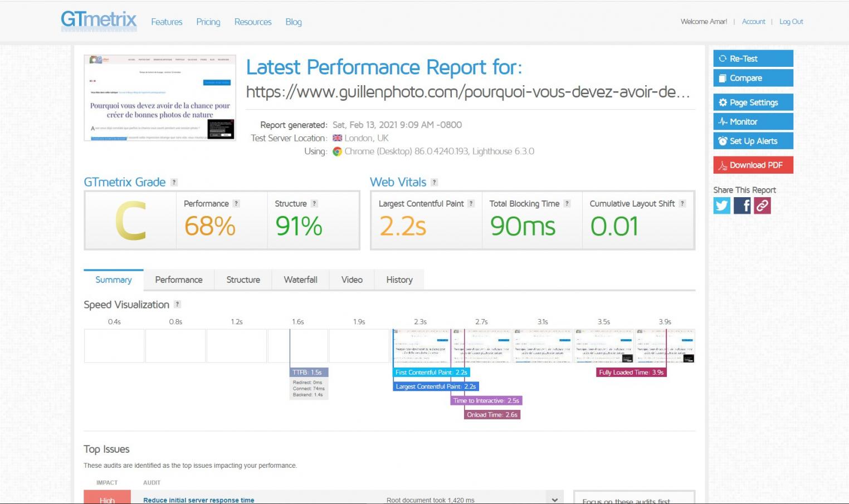This screenshot has width=849, height=504.
Task: Select the 2.3s filmstrip frame
Action: pos(420,346)
